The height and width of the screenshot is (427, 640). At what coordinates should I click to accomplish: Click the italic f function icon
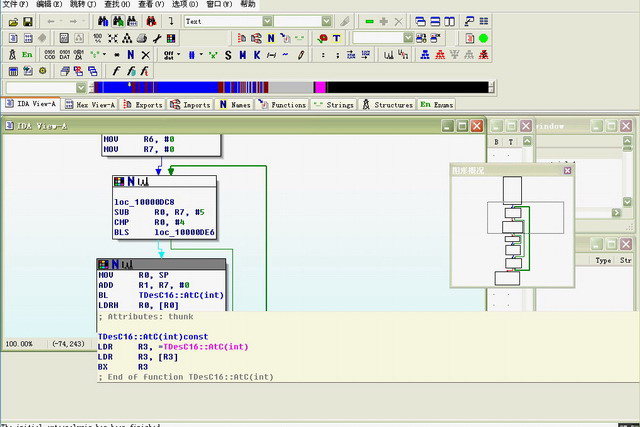pyautogui.click(x=116, y=71)
